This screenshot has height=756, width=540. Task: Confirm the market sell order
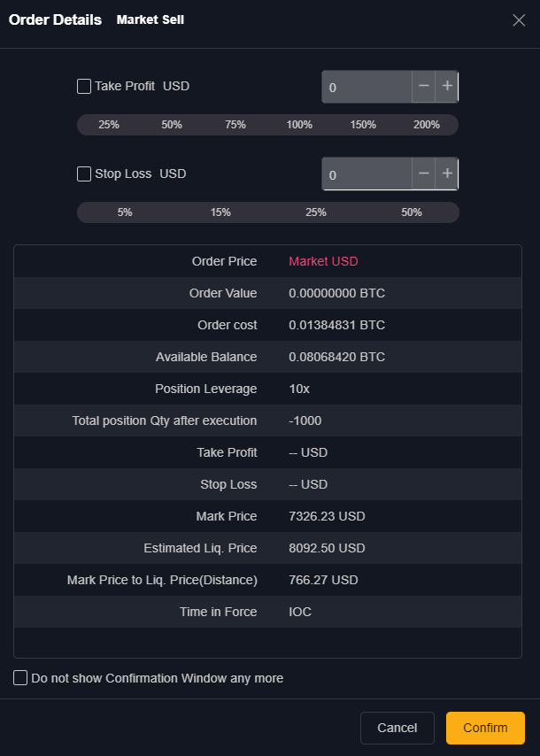click(x=485, y=728)
